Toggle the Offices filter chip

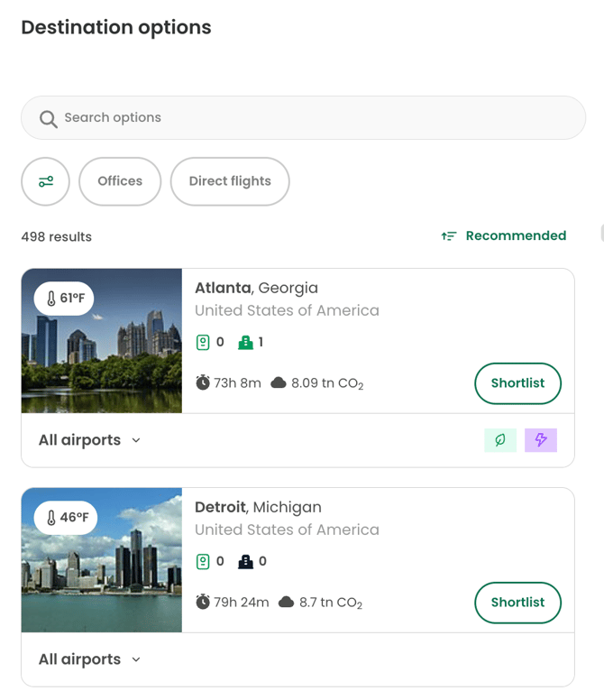click(x=120, y=181)
